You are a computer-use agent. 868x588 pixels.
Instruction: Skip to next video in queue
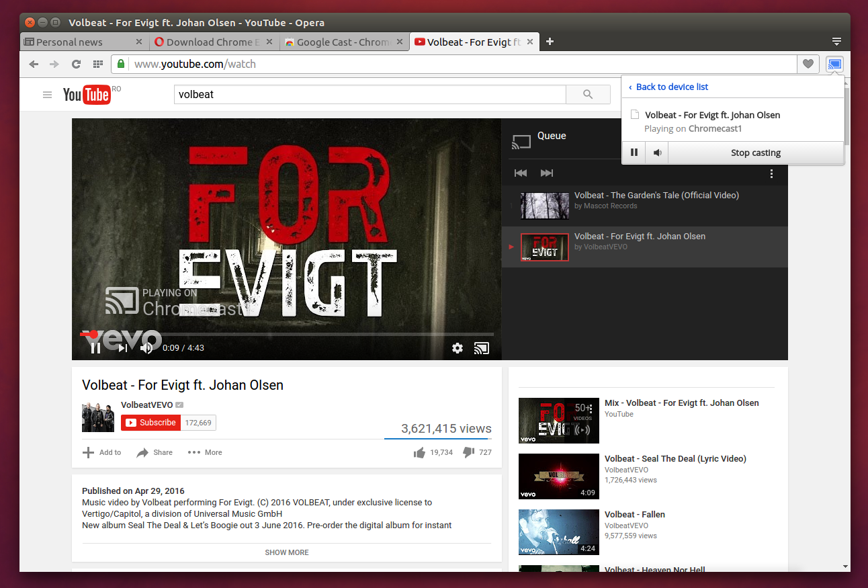pos(547,173)
